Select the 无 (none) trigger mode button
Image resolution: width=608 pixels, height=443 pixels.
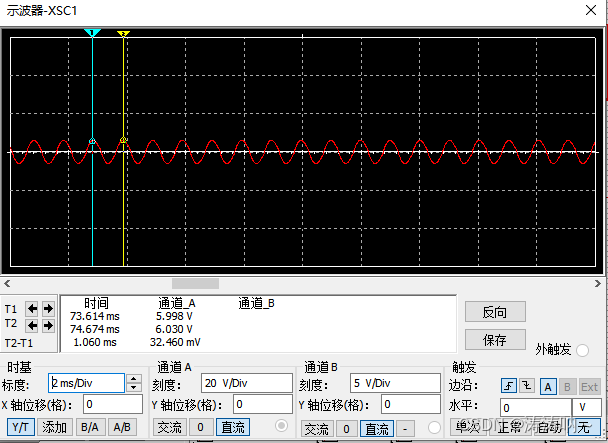[x=585, y=427]
